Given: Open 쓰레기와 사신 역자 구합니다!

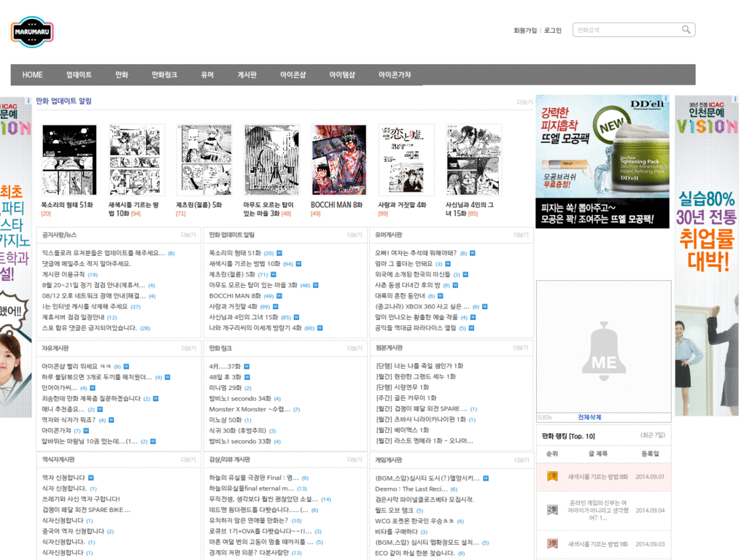Looking at the screenshot, I should (x=81, y=499).
